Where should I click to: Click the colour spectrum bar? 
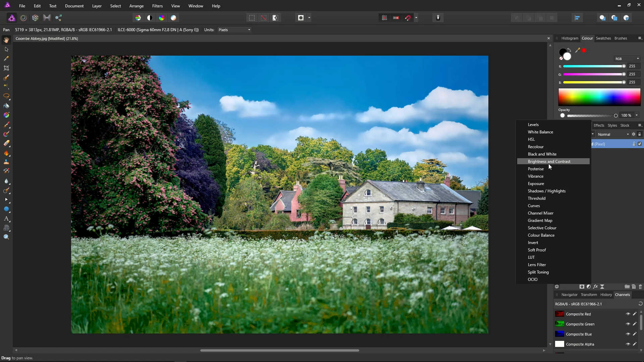coord(599,97)
